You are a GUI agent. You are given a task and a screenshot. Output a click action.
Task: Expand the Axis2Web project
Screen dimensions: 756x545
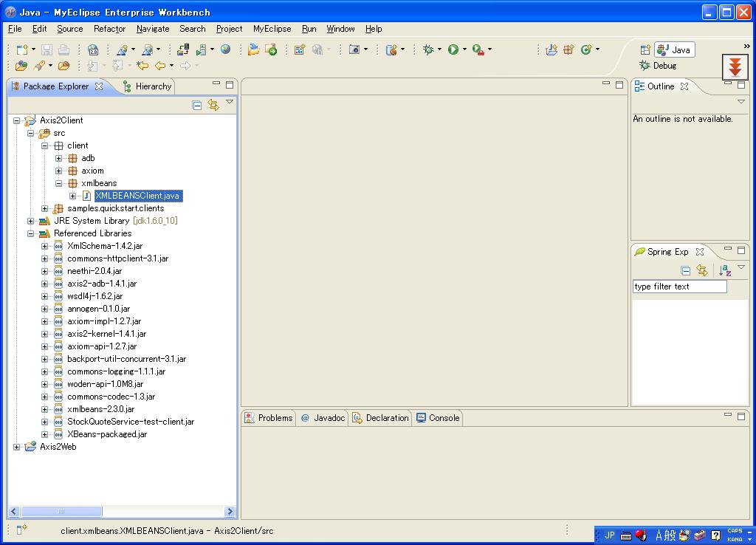[16, 447]
